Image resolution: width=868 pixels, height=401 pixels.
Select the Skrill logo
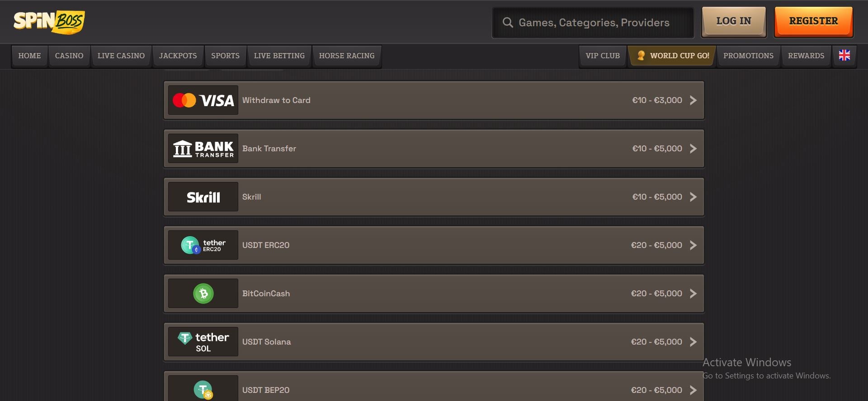coord(203,197)
